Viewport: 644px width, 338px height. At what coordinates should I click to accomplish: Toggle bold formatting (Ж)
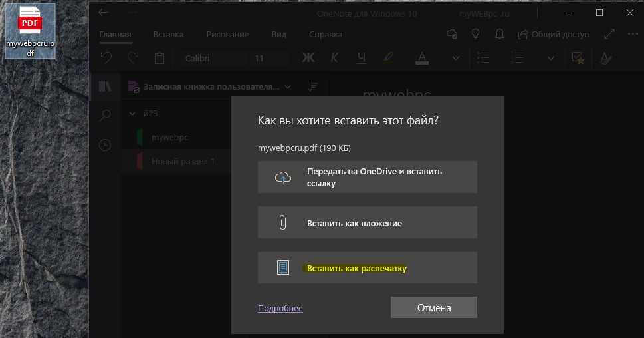point(308,58)
